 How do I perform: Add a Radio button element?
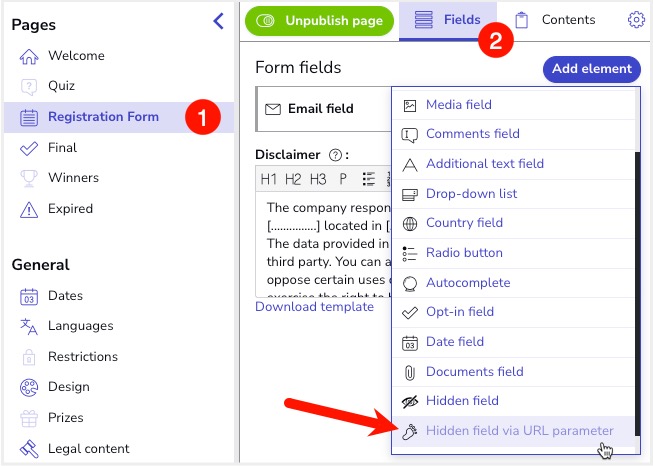[x=464, y=253]
